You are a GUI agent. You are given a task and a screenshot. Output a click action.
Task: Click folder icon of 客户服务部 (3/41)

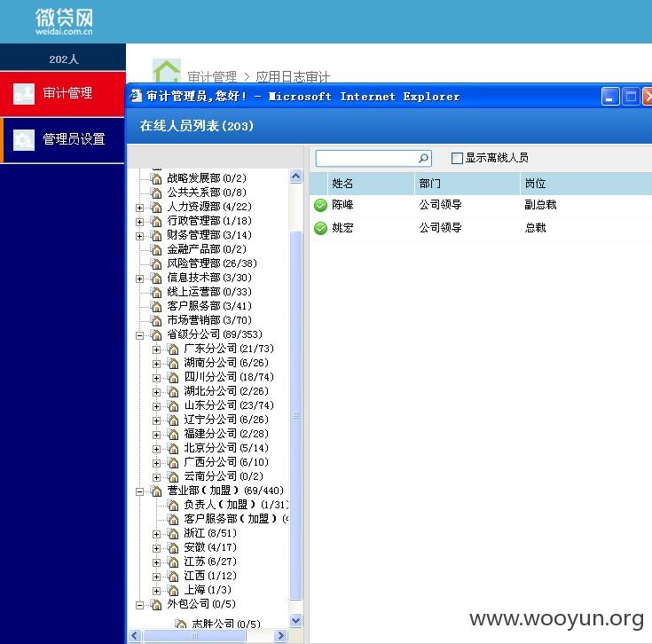point(156,306)
